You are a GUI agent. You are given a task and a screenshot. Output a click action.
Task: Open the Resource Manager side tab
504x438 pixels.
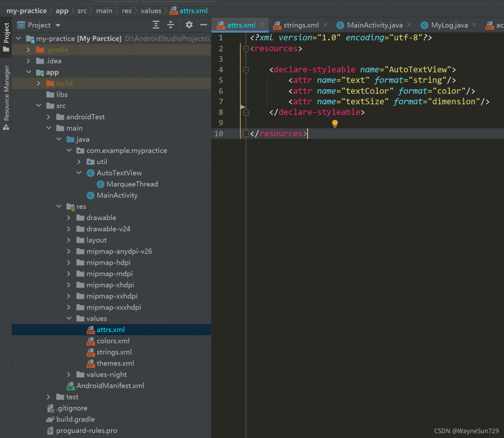pos(6,98)
